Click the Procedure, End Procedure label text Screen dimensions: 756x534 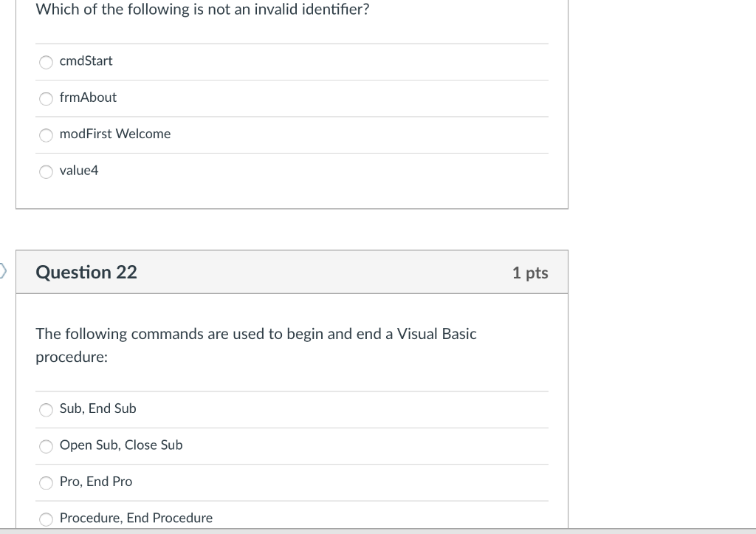click(136, 518)
